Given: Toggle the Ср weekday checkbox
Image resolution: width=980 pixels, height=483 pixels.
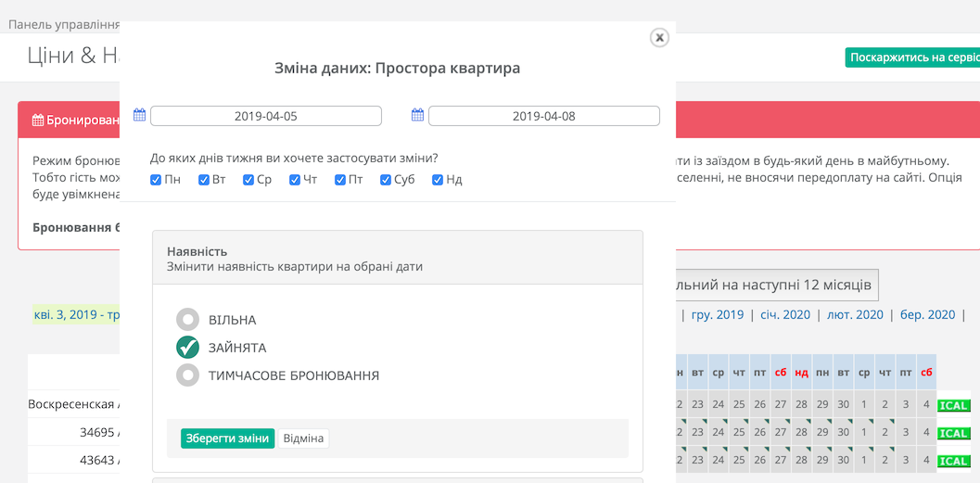Looking at the screenshot, I should pos(248,180).
